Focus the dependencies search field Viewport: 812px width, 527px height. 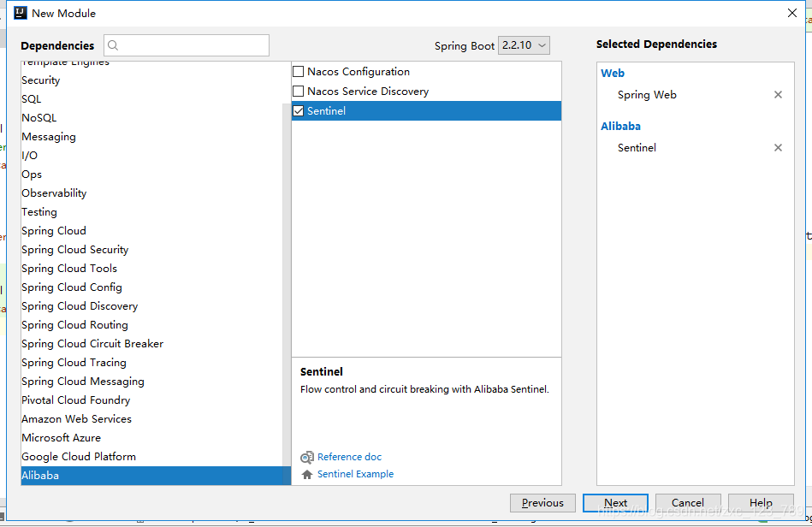pos(187,45)
